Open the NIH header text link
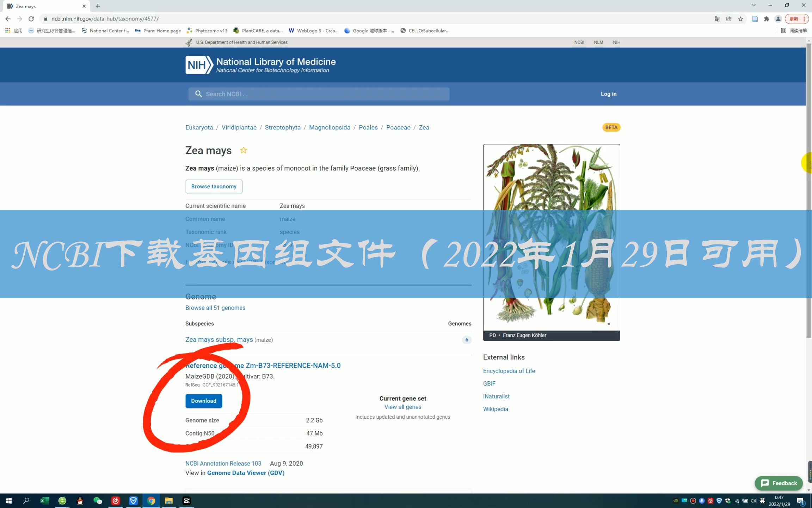Screen dimensions: 812x508 616,42
